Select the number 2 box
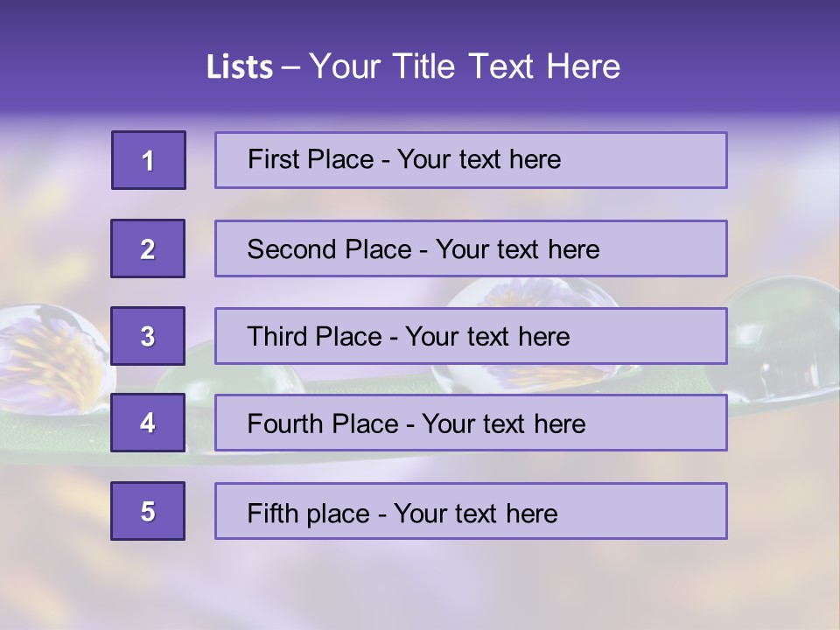 point(148,248)
